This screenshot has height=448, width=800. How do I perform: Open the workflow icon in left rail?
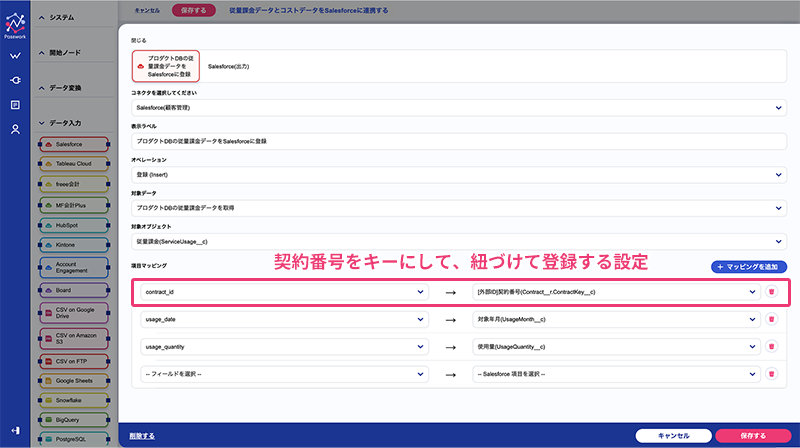[15, 56]
